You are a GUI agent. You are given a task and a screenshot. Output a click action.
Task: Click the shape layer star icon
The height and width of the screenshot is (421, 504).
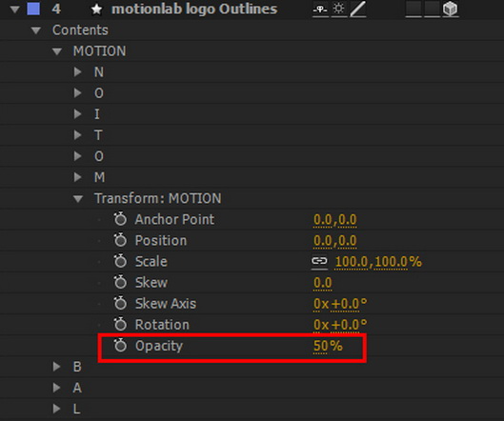point(96,10)
